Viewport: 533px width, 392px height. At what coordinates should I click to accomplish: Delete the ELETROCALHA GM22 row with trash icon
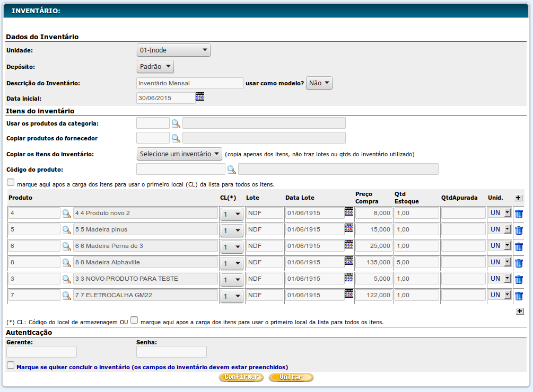(x=519, y=296)
